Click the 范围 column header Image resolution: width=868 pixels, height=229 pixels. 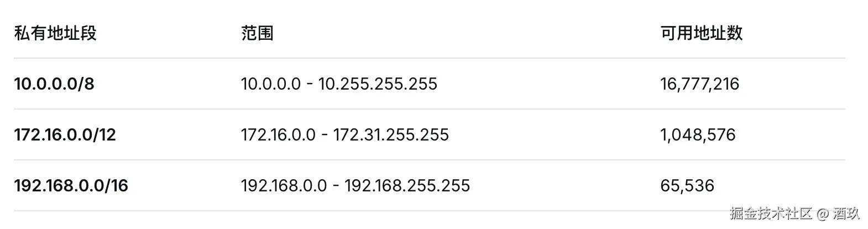point(257,33)
